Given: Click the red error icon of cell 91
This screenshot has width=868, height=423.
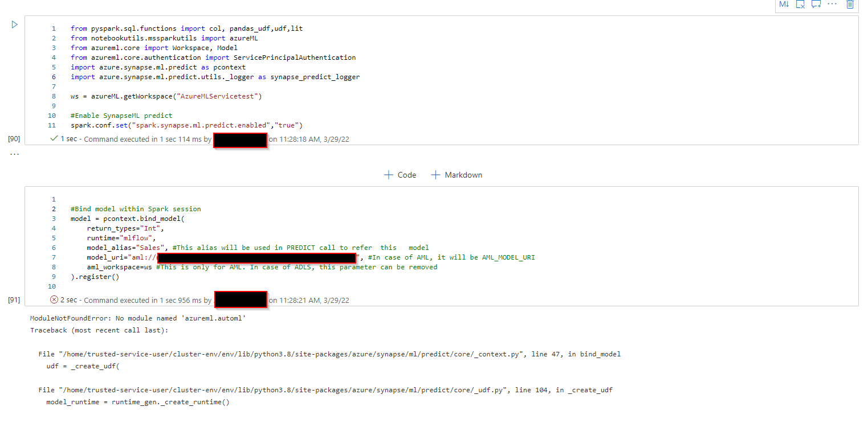Looking at the screenshot, I should [x=54, y=299].
